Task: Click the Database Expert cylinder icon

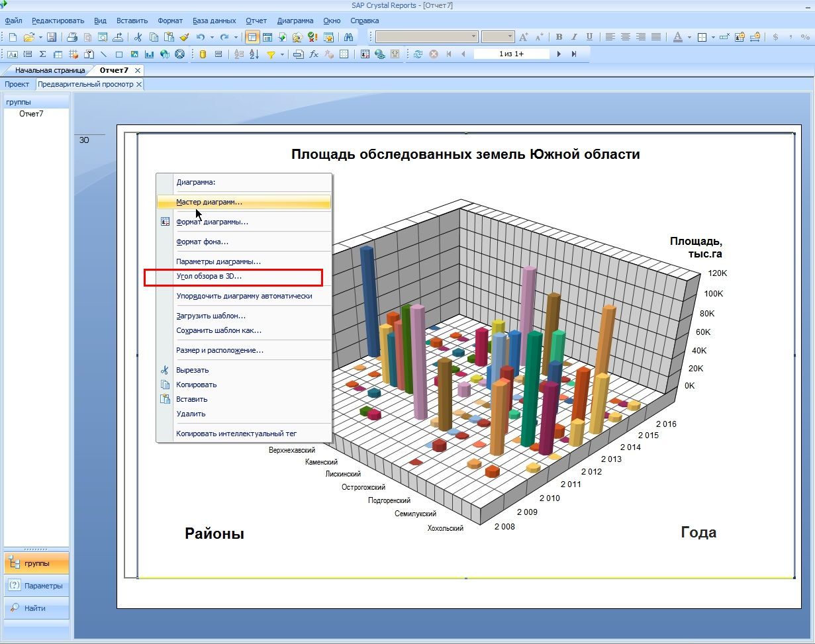Action: [203, 54]
